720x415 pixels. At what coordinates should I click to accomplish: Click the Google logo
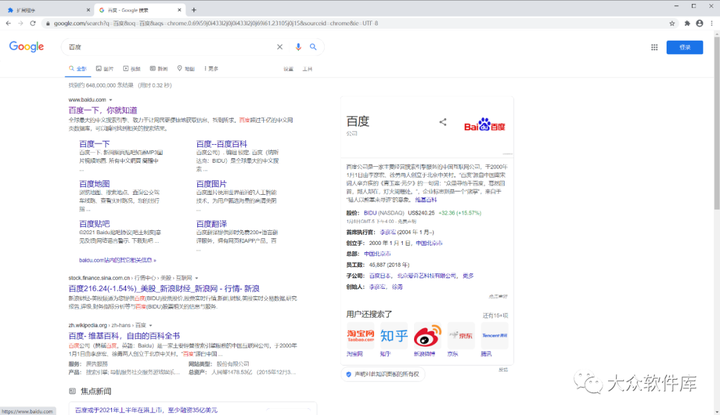27,46
